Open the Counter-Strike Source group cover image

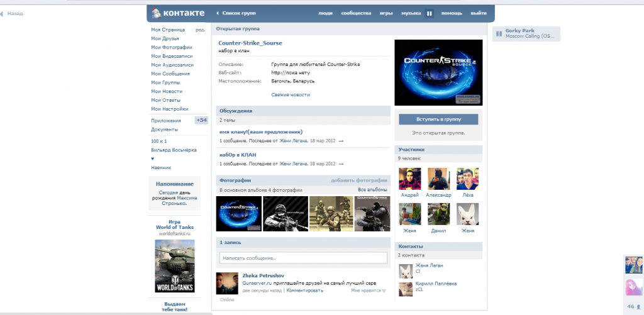438,72
